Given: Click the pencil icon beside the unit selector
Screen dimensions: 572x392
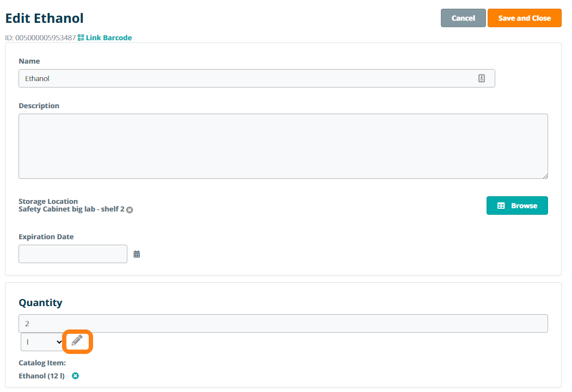Looking at the screenshot, I should 77,341.
